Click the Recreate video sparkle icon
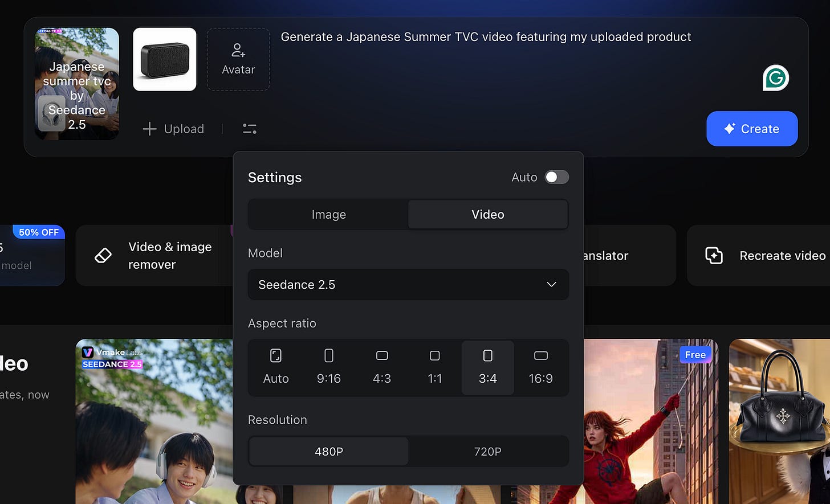Image resolution: width=830 pixels, height=504 pixels. (x=714, y=255)
